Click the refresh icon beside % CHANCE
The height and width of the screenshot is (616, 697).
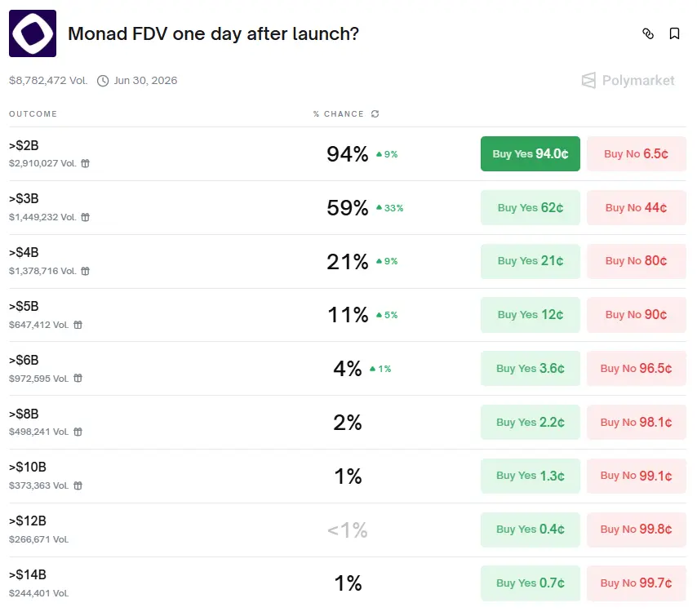(x=375, y=114)
